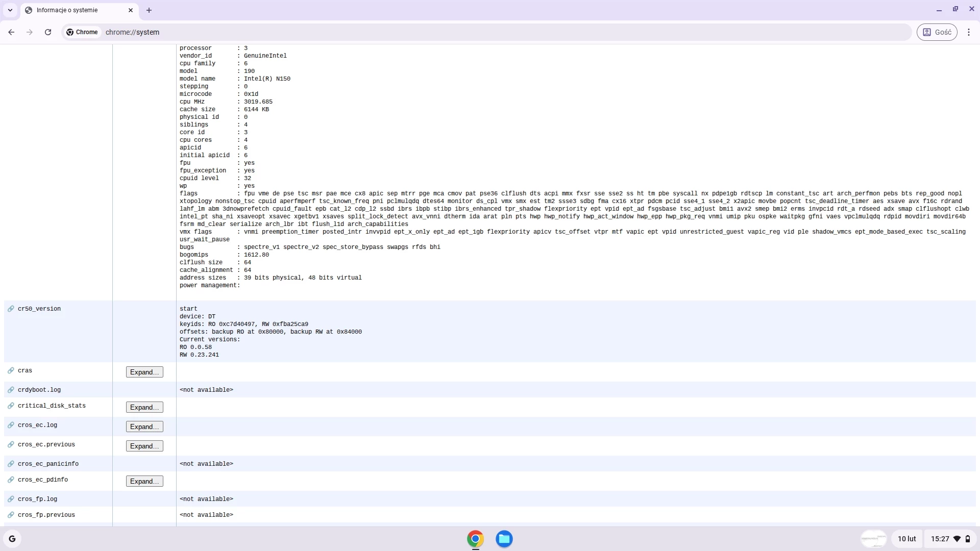Click the link icon next to cras

(x=11, y=370)
